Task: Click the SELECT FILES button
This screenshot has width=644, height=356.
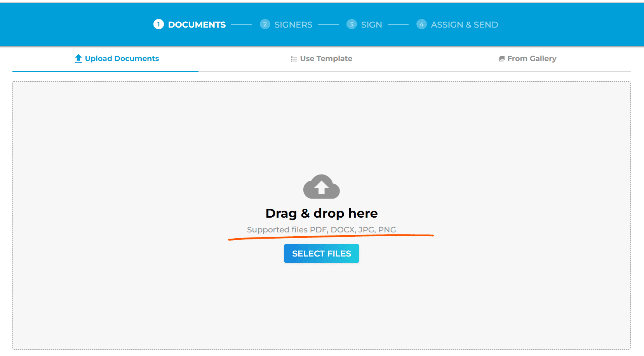Action: (322, 253)
